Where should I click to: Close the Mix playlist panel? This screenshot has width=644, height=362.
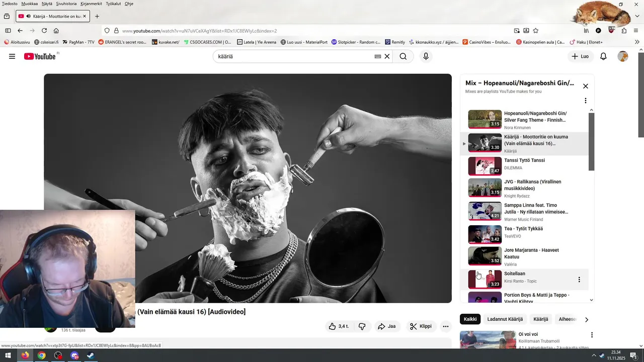(x=586, y=86)
